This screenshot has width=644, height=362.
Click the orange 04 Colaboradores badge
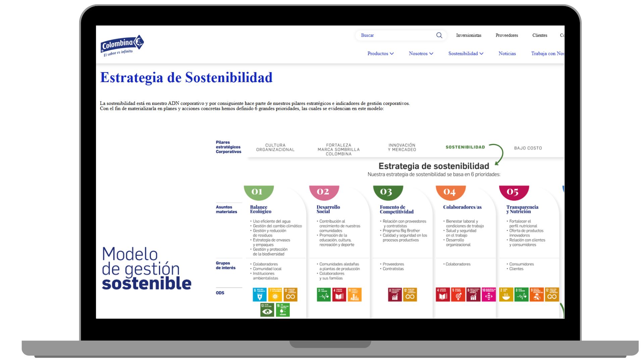tap(450, 192)
